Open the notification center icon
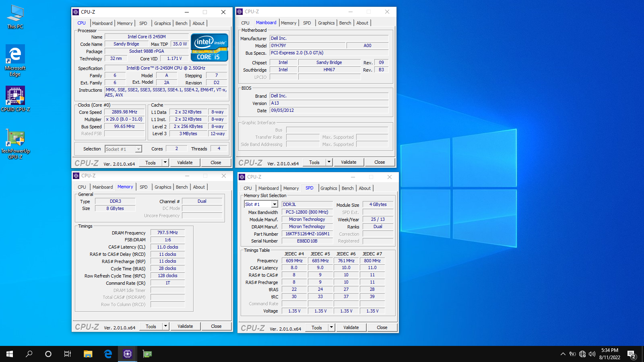Screen dimensions: 644x362 point(631,354)
